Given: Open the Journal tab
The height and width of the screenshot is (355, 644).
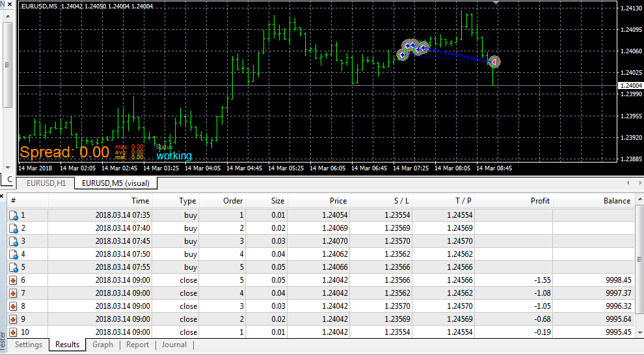Looking at the screenshot, I should [x=174, y=345].
